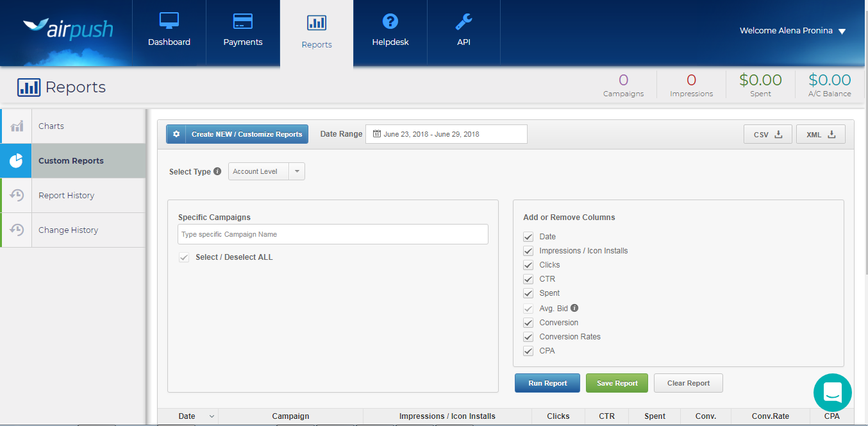Click the Airpush logo
868x426 pixels.
point(68,29)
